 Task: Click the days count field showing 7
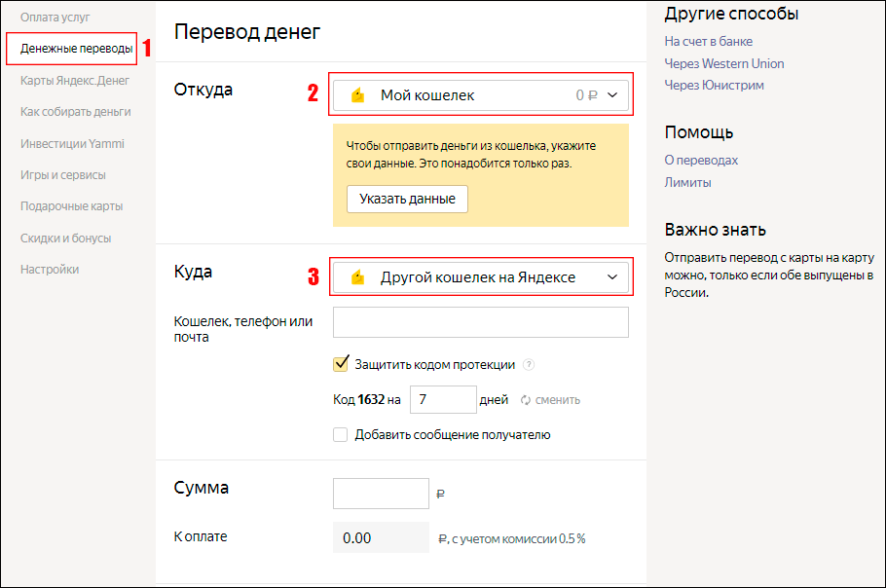click(443, 399)
